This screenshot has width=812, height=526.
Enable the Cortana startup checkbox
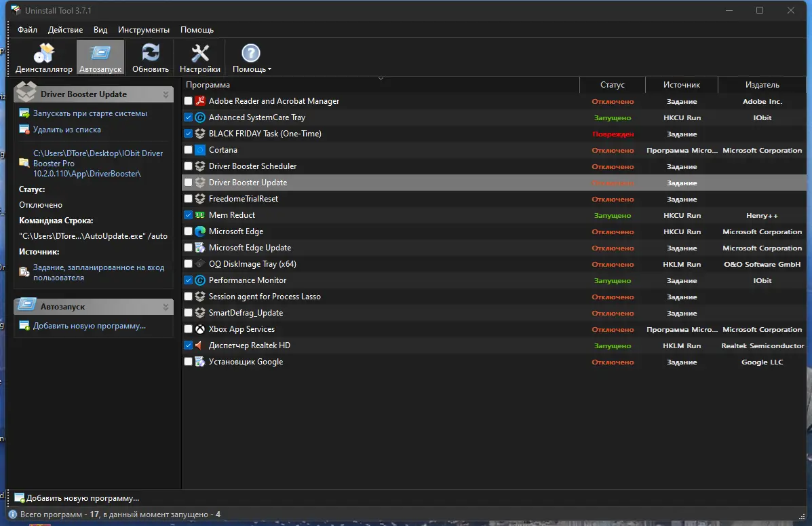(x=189, y=150)
